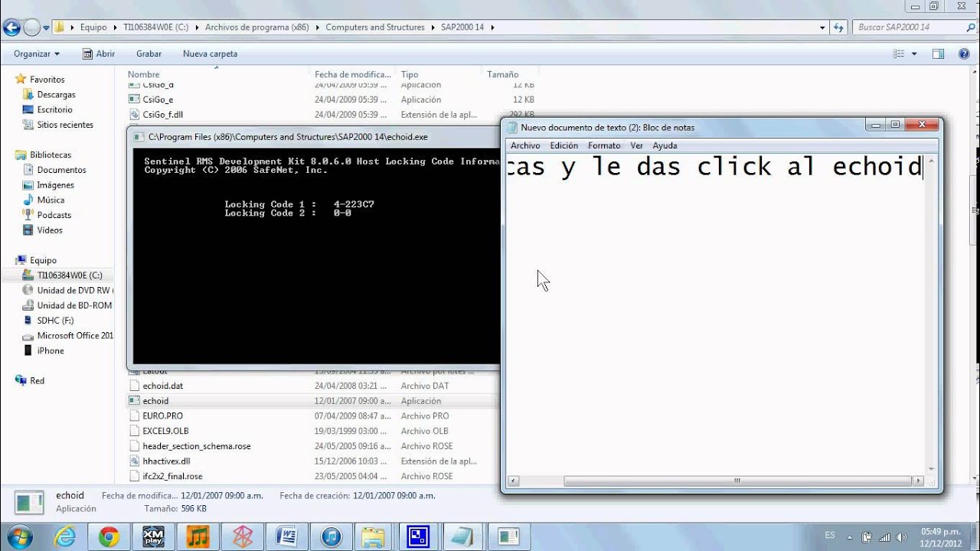Launch Internet Explorer from taskbar
This screenshot has height=551, width=980.
click(x=65, y=536)
